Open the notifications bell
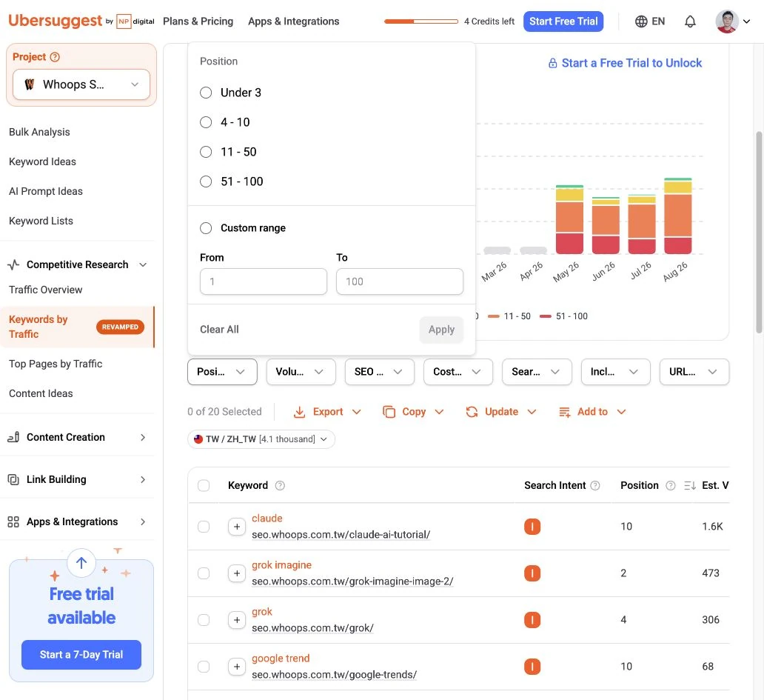 point(690,21)
